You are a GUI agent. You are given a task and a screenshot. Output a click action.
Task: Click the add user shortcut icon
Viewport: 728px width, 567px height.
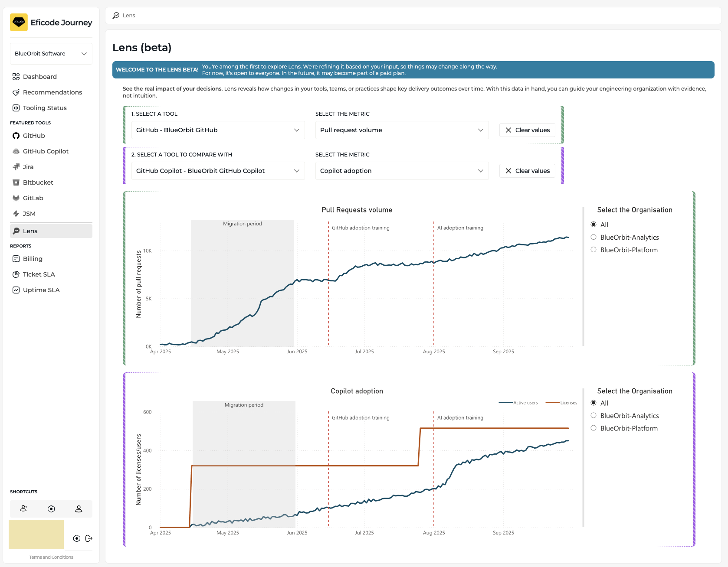[x=24, y=508]
